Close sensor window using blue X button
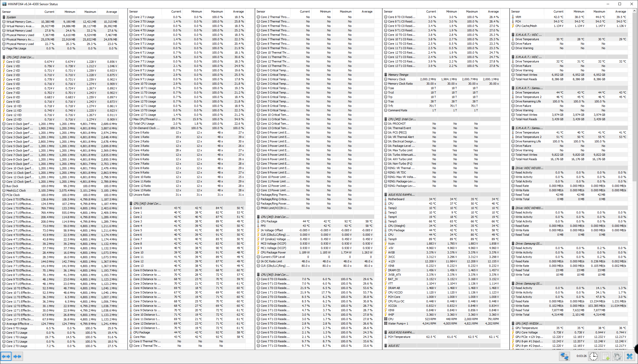Screen dimensions: 638x364 (x=630, y=356)
